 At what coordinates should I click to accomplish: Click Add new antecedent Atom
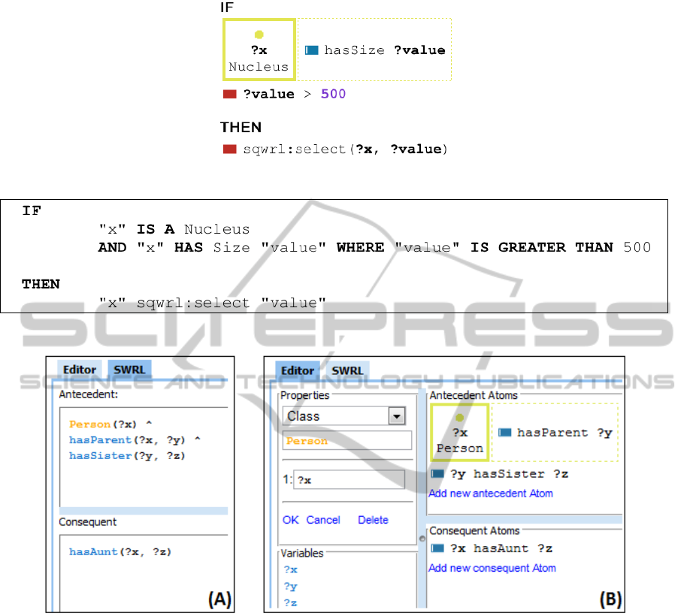coord(491,494)
